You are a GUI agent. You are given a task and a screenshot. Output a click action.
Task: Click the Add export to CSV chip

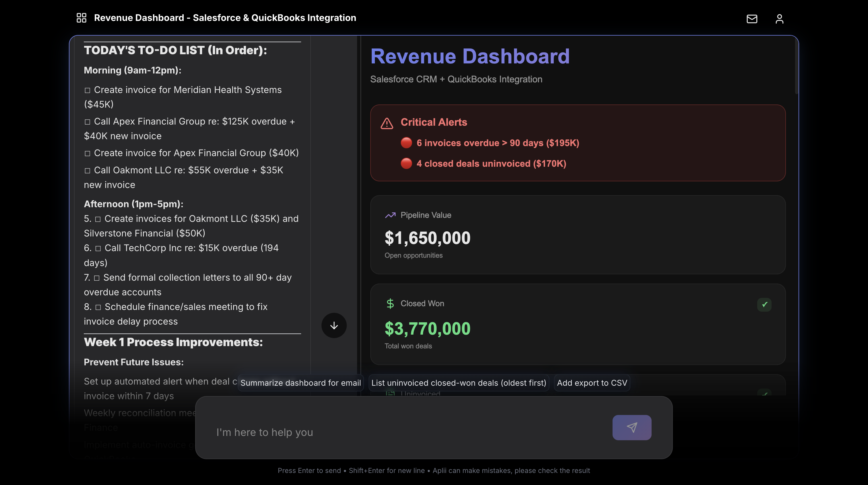(x=592, y=383)
